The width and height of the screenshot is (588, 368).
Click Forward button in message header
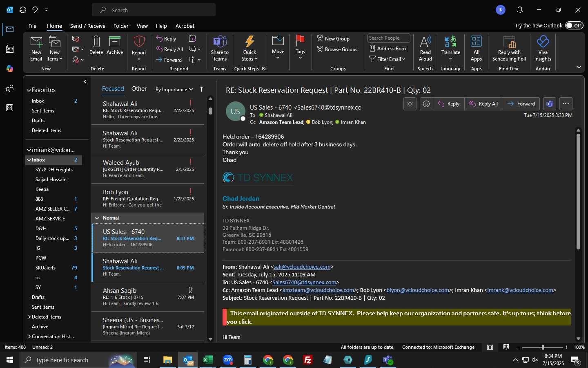pyautogui.click(x=521, y=104)
